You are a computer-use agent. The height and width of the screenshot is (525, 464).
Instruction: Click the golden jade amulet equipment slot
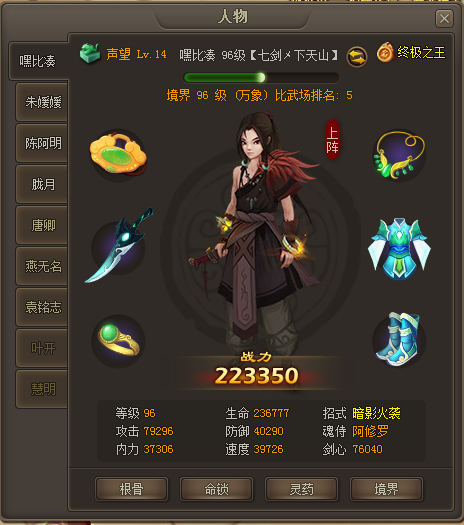pos(118,155)
